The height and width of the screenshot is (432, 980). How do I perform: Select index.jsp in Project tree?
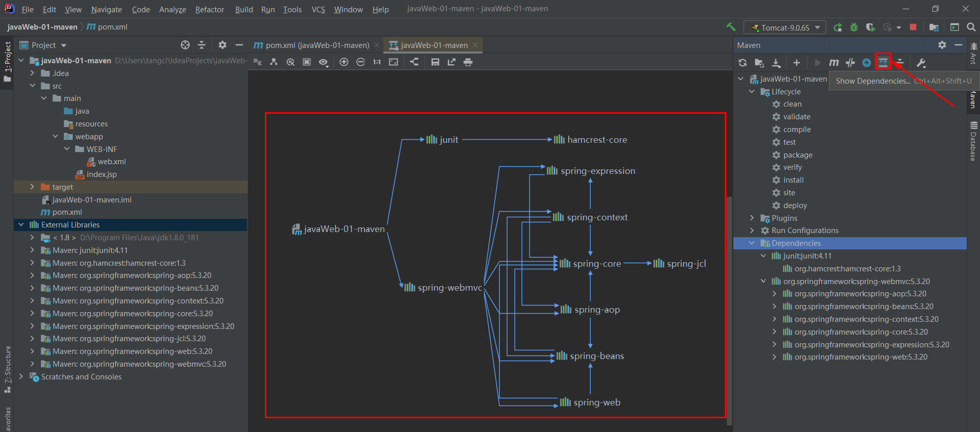(x=96, y=174)
